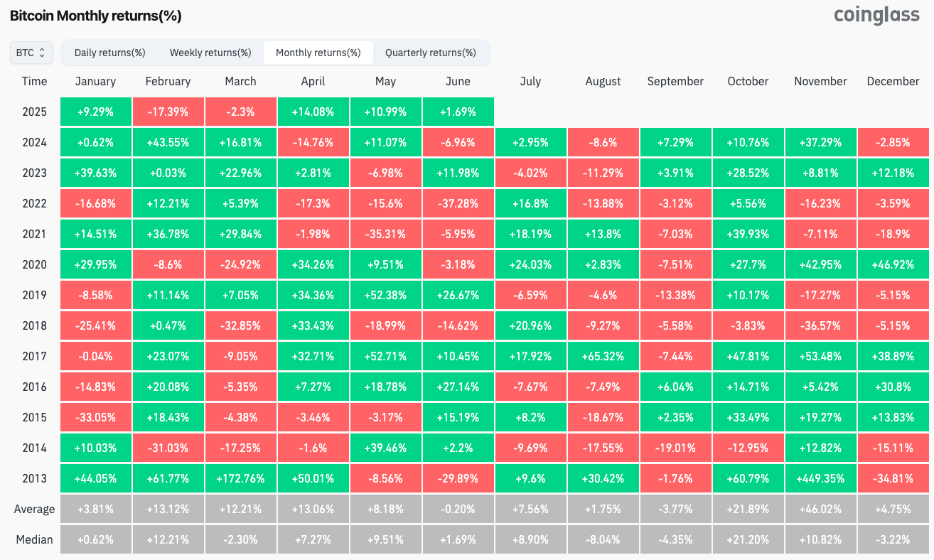This screenshot has height=560, width=934.
Task: Click June 2022 cell showing -37.28%
Action: (458, 203)
